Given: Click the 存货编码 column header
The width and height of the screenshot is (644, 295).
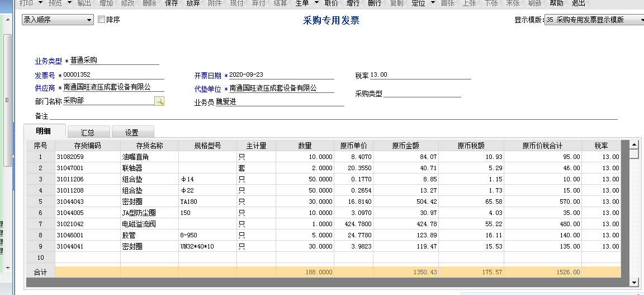Looking at the screenshot, I should (x=87, y=146).
